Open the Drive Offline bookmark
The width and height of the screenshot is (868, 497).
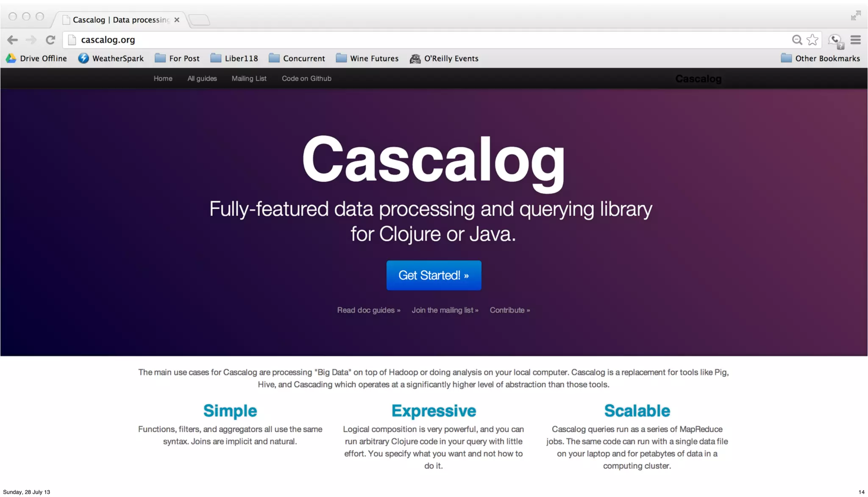(36, 58)
